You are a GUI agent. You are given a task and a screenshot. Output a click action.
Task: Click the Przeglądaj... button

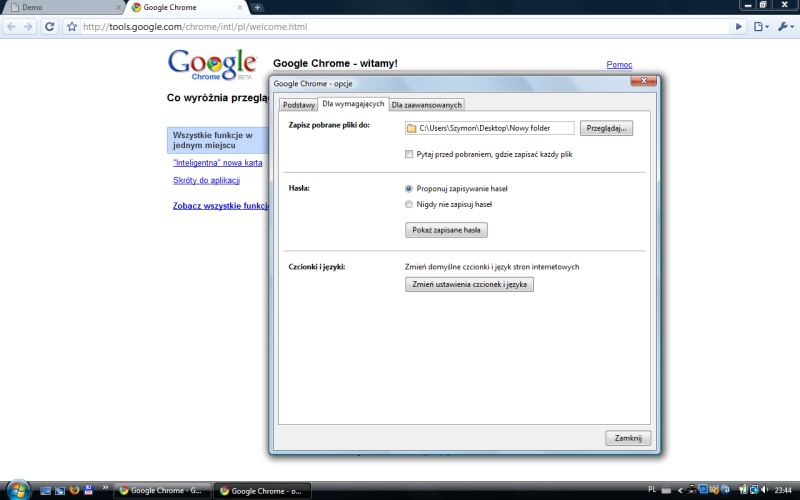coord(606,128)
